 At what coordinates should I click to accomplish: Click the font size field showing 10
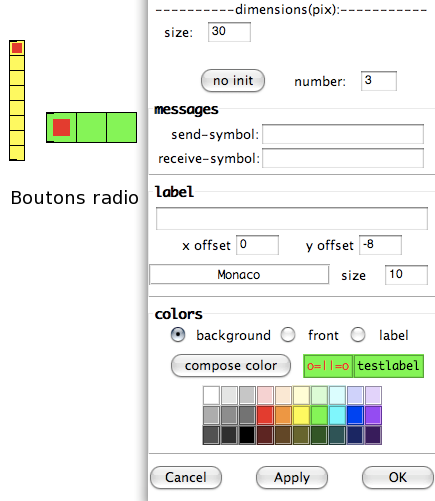pyautogui.click(x=406, y=275)
